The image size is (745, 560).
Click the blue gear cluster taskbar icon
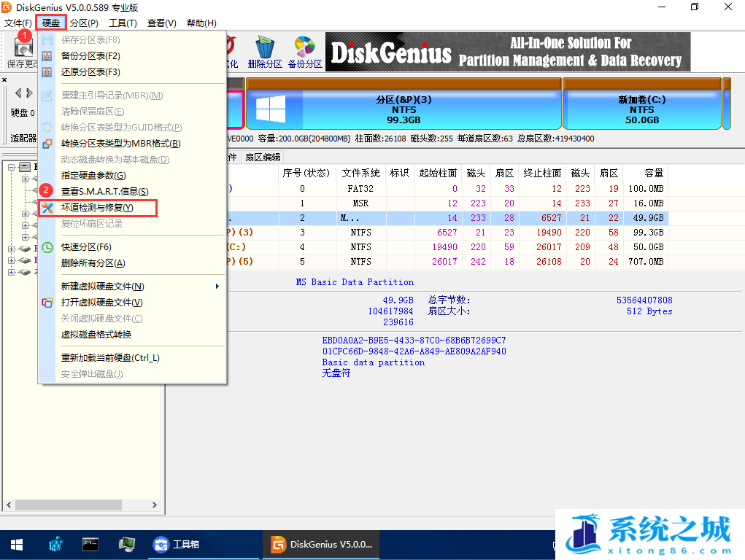click(56, 545)
